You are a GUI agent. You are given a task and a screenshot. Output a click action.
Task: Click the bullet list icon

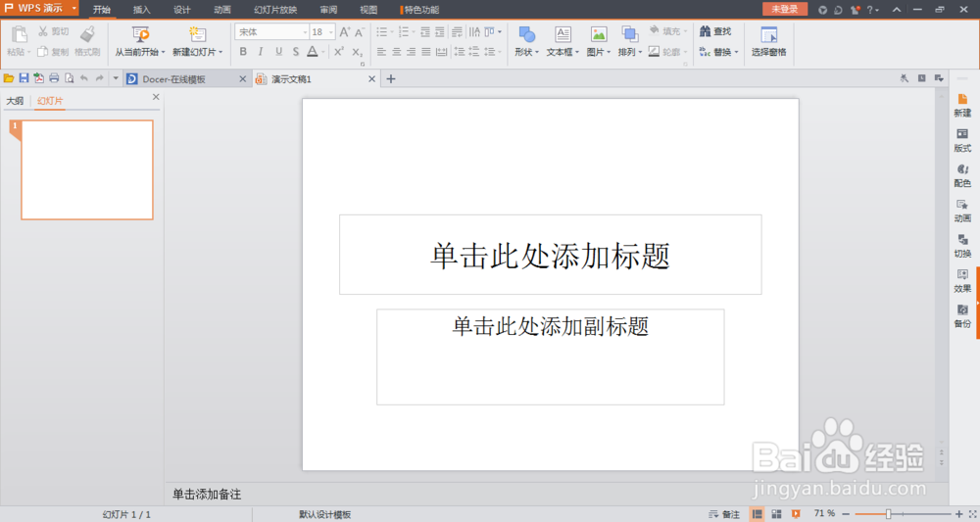pos(382,31)
